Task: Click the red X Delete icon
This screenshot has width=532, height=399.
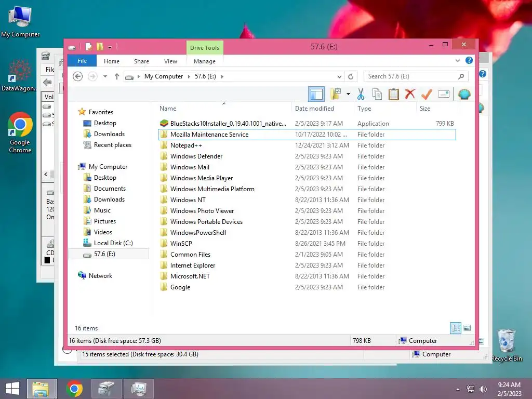Action: pos(410,94)
